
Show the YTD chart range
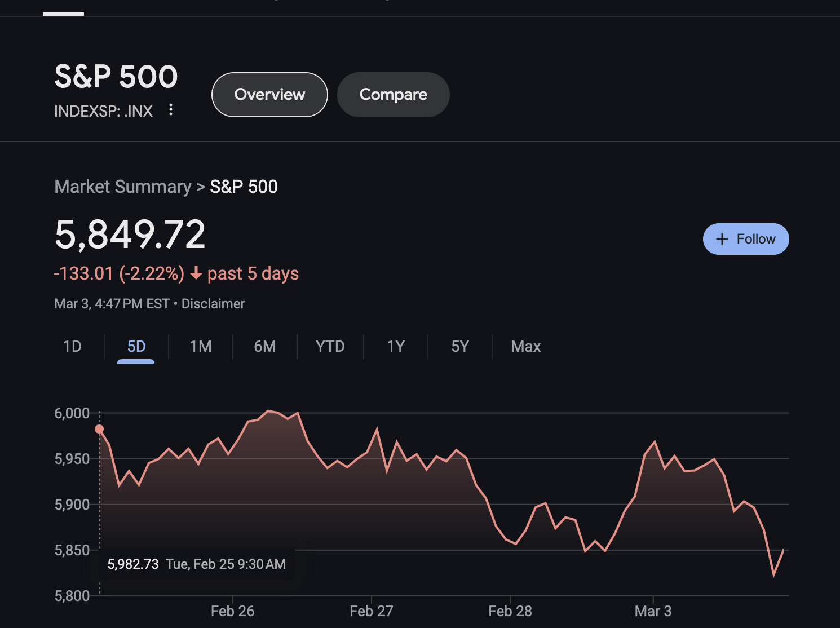pyautogui.click(x=330, y=346)
